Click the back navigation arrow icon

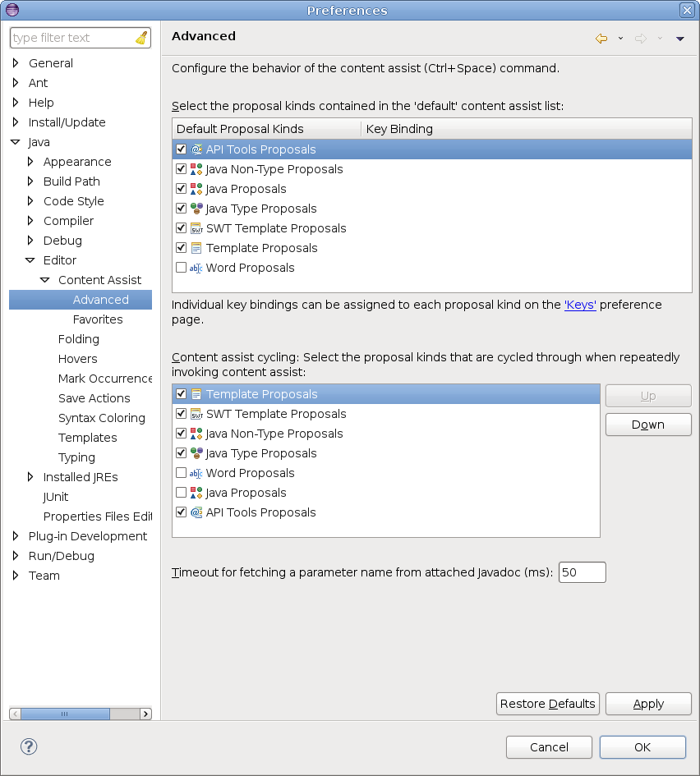[601, 39]
